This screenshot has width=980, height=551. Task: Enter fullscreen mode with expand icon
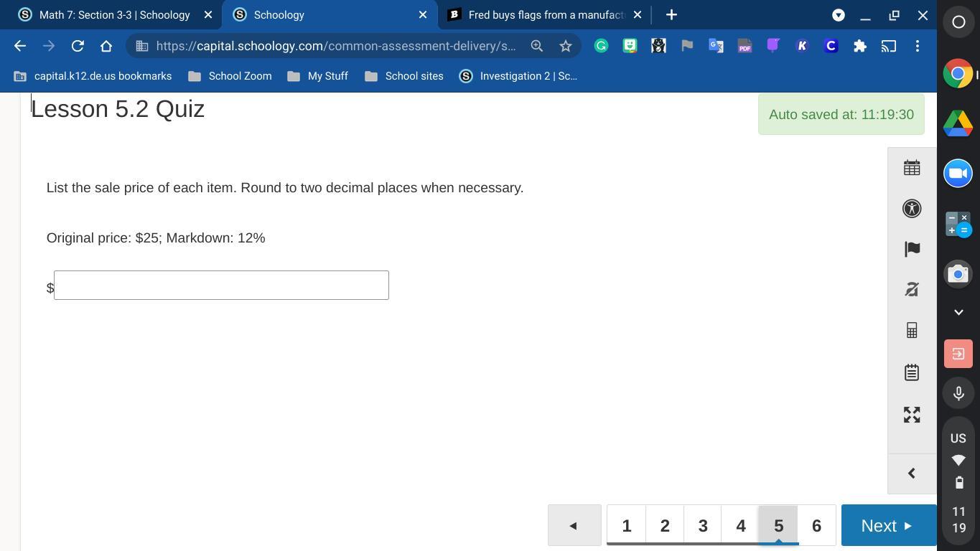(912, 415)
